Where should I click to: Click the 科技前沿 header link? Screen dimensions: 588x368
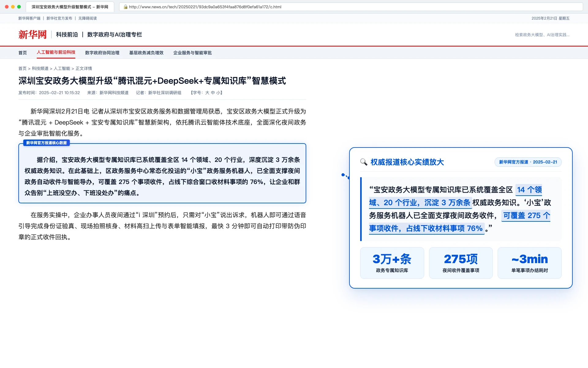point(67,35)
